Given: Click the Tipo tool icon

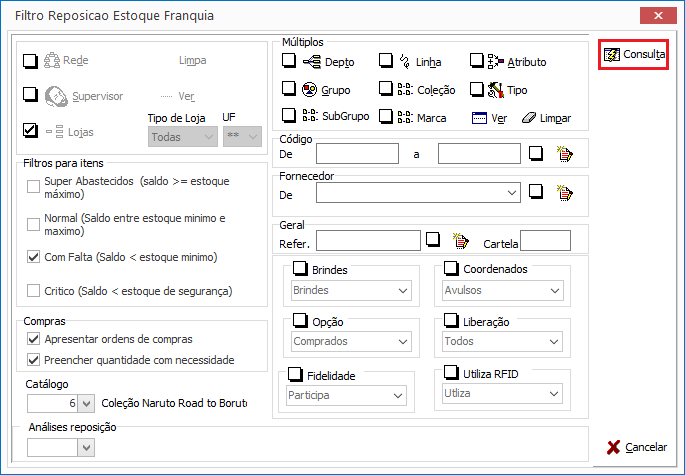Looking at the screenshot, I should (495, 90).
